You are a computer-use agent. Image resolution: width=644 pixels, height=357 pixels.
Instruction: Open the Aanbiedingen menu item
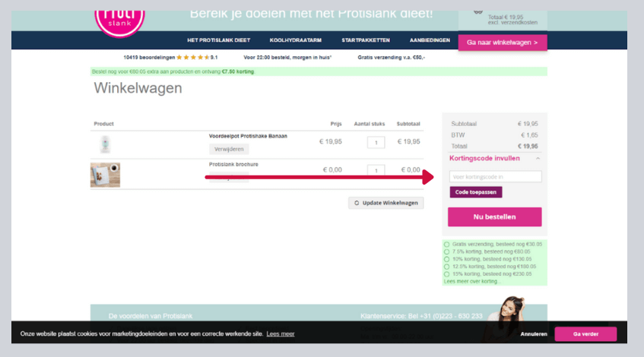pyautogui.click(x=430, y=40)
